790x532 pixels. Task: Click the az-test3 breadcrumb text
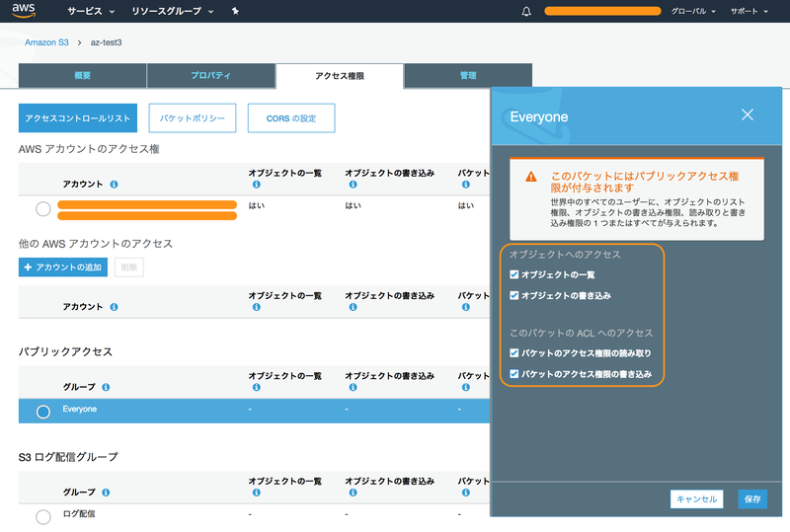(106, 42)
